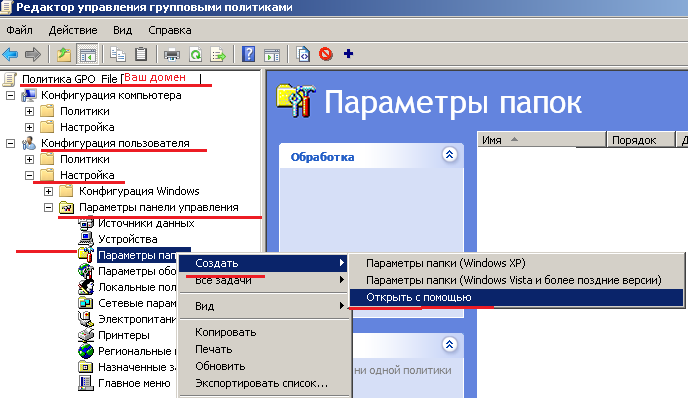Click the Сетевые параметры icon

[x=86, y=303]
